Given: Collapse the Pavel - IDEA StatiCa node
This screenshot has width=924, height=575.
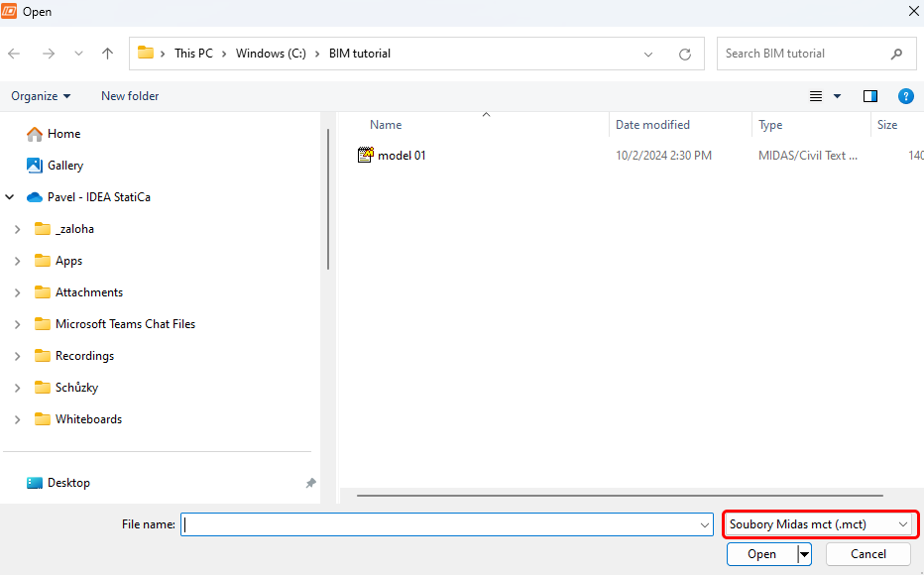Looking at the screenshot, I should (11, 197).
